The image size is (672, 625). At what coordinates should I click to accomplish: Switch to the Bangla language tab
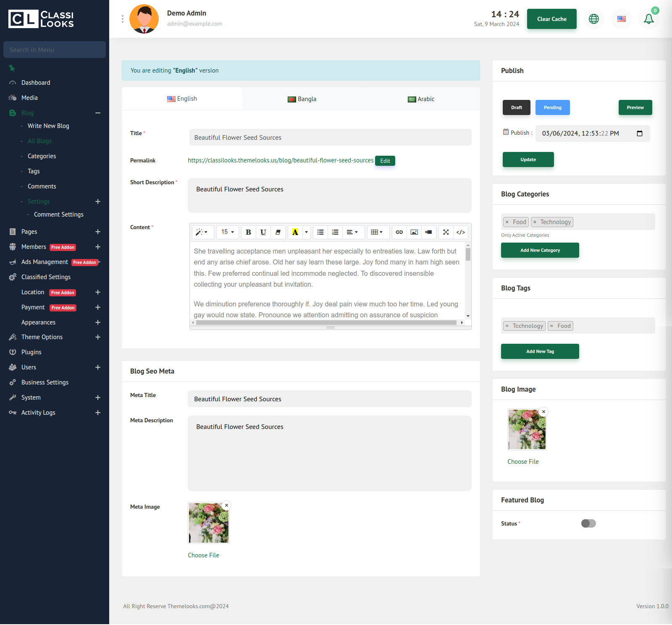302,99
